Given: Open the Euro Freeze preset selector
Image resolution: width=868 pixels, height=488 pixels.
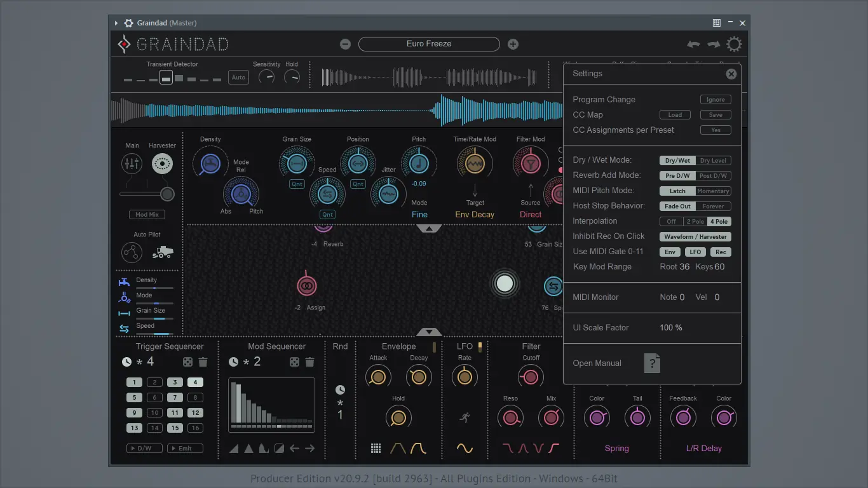Looking at the screenshot, I should [429, 44].
